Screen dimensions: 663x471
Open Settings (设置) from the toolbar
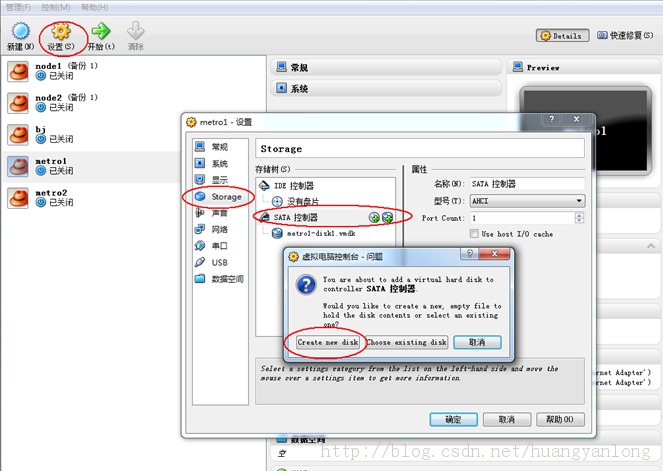point(61,36)
